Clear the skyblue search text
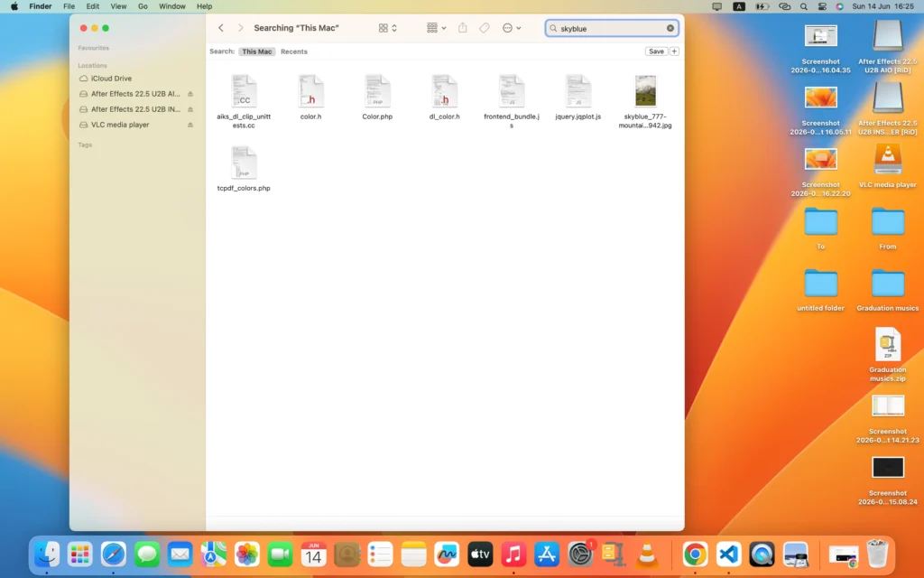Screen dimensions: 924x578 point(670,28)
